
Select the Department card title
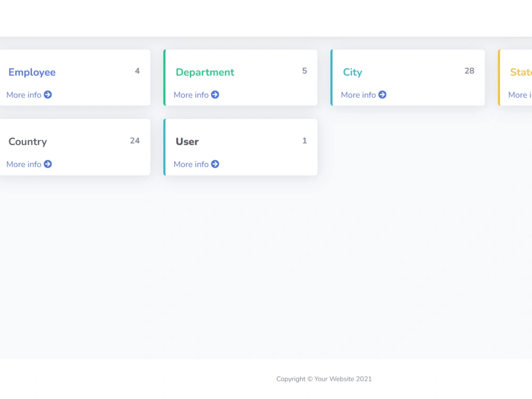205,72
